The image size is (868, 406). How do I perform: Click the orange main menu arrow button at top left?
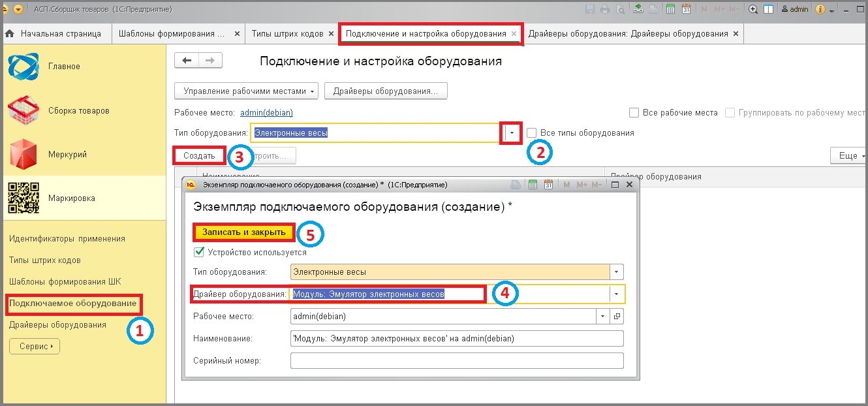[x=18, y=9]
